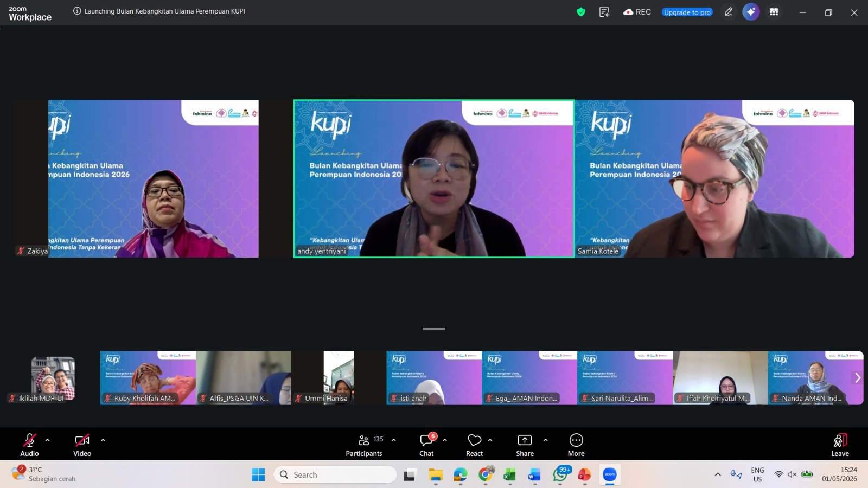Open Google Chrome from the taskbar

[x=486, y=475]
